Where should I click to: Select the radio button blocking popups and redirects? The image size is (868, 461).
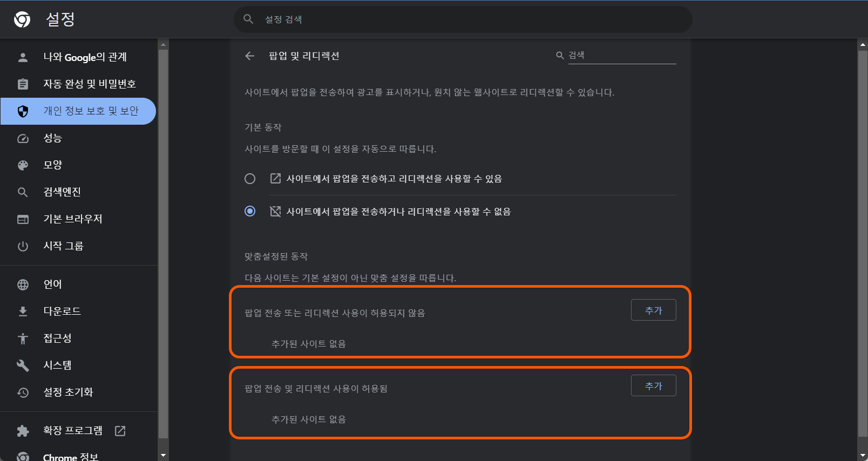pos(250,211)
